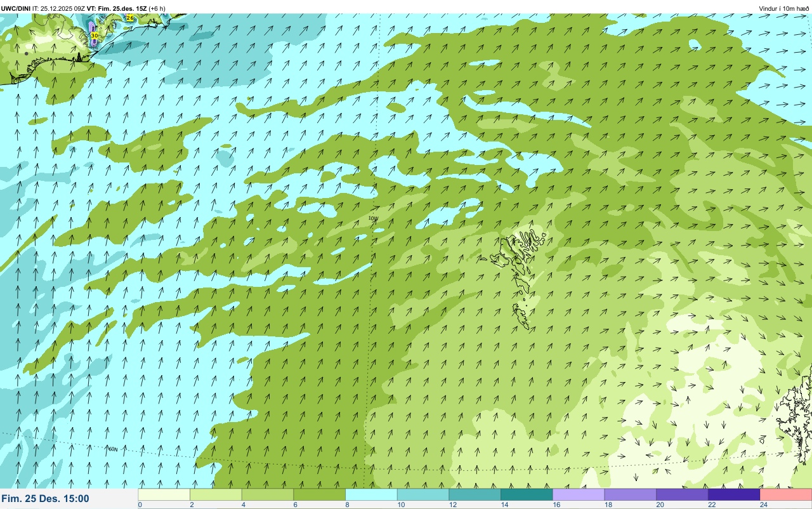
Task: Click the 'UWC/DINI' model name in header
Action: click(x=15, y=8)
